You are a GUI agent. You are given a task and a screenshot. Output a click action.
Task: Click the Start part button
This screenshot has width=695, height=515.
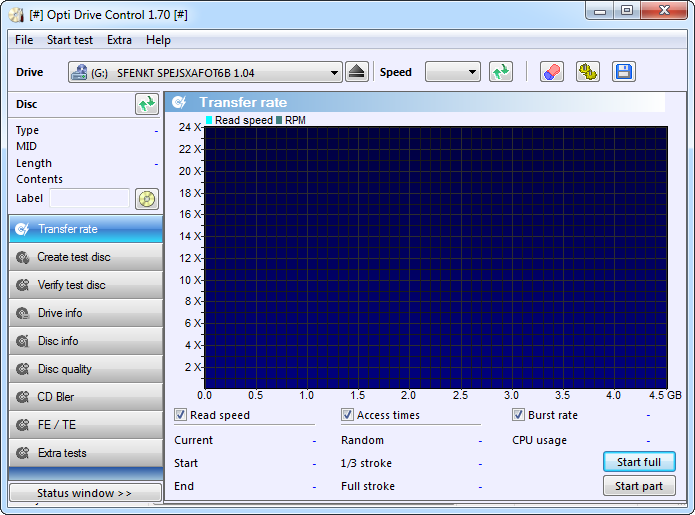(x=639, y=486)
